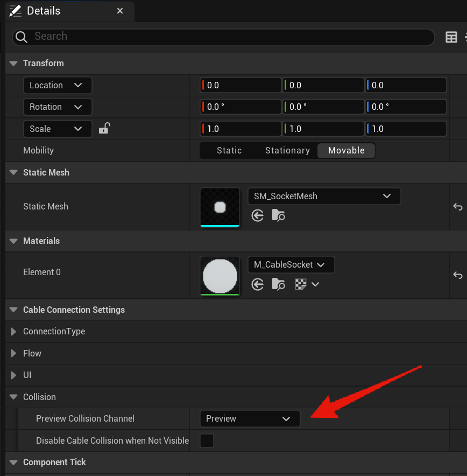Set Mobility to Static
Screen dimensions: 467x476
pos(229,151)
